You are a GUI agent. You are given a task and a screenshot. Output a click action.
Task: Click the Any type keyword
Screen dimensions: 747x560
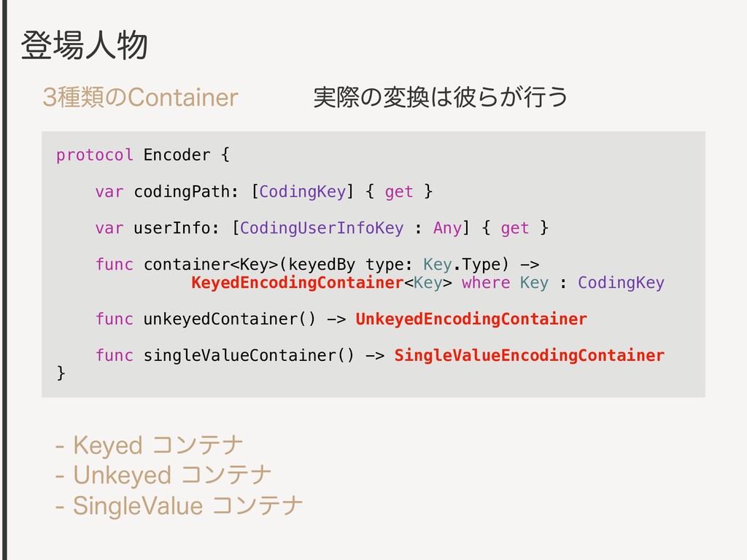(447, 228)
